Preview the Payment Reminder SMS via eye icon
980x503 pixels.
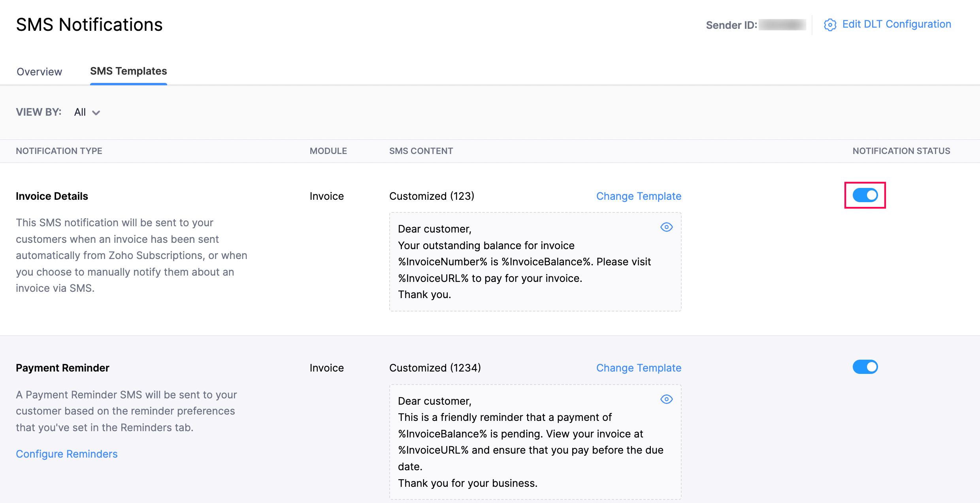(666, 399)
